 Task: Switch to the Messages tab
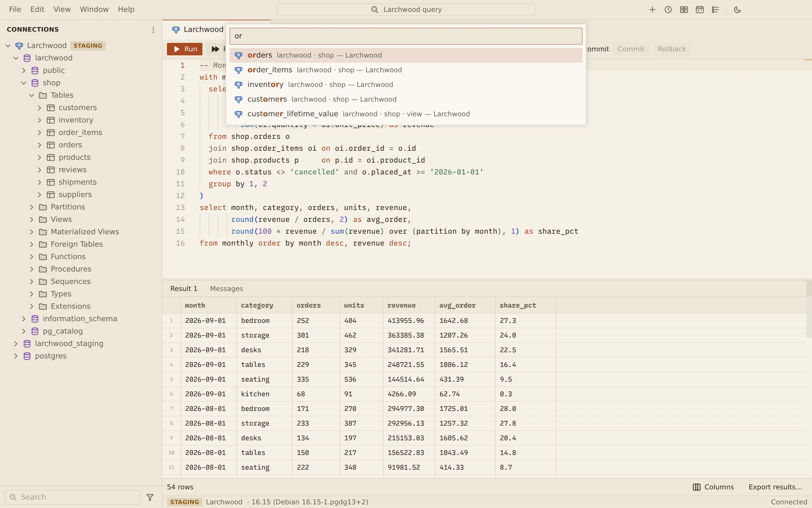click(x=226, y=289)
